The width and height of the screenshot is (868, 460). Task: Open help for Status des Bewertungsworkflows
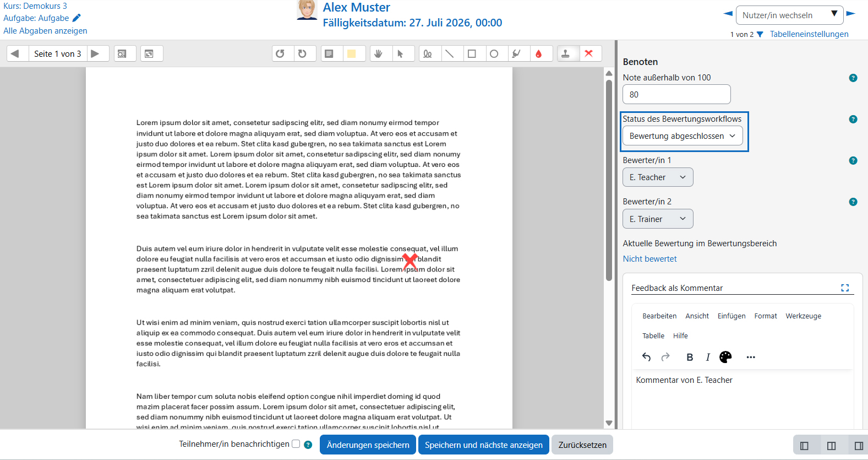click(853, 119)
